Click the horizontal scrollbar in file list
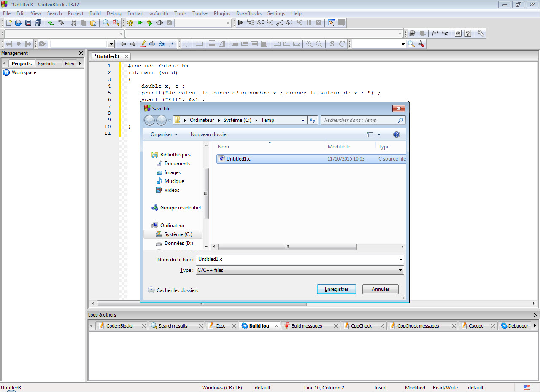 click(x=287, y=247)
